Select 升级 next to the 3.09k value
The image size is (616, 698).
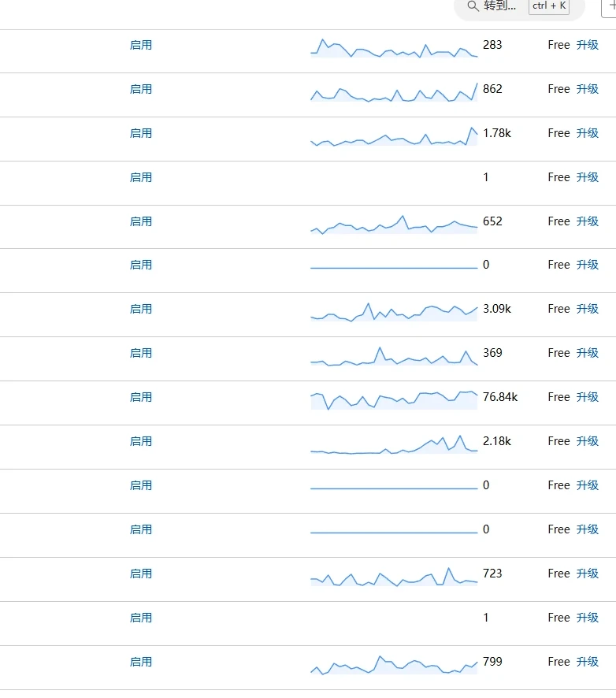[588, 309]
